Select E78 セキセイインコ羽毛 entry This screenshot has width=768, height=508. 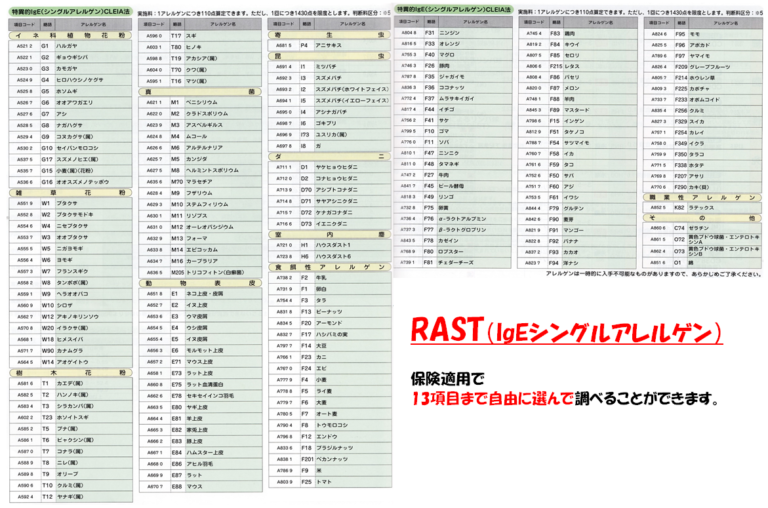click(x=201, y=396)
